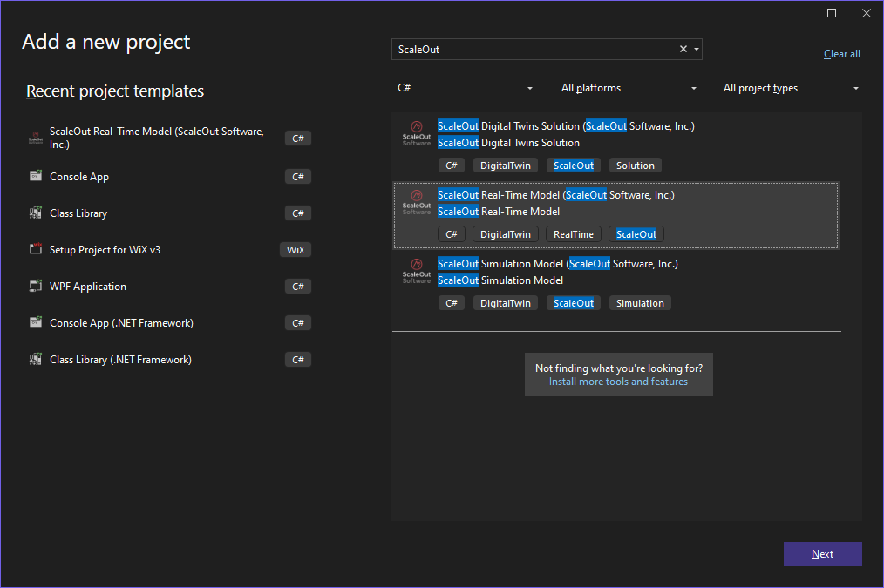Click DigitalTwin tag on Digital Twins Solution
Image resolution: width=884 pixels, height=588 pixels.
pos(505,166)
